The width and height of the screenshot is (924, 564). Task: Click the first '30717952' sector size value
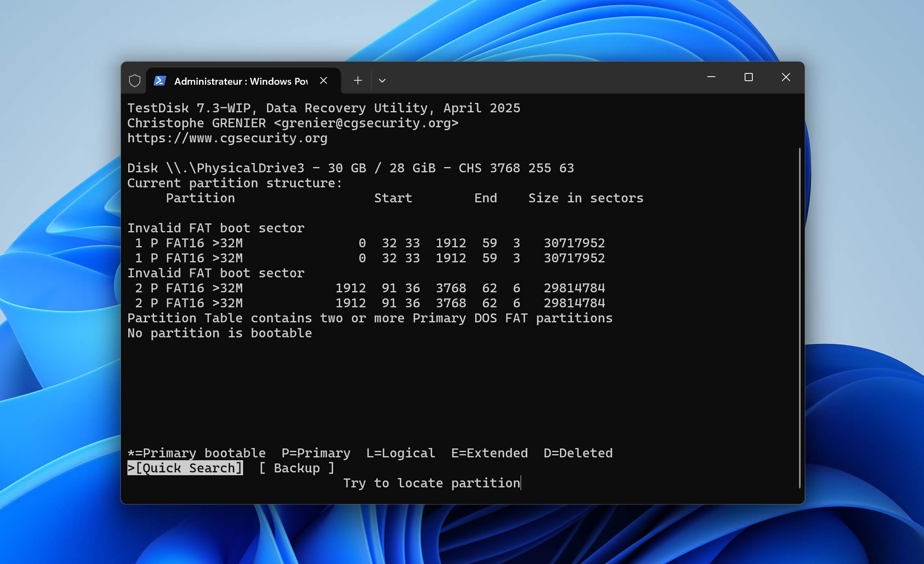point(574,243)
